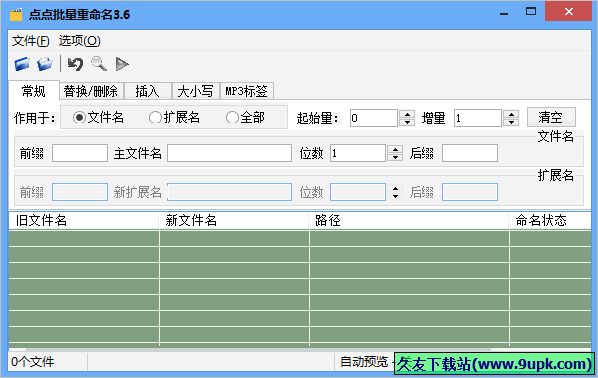Decrease the 起始量 value with down arrow
598x378 pixels.
click(x=407, y=122)
